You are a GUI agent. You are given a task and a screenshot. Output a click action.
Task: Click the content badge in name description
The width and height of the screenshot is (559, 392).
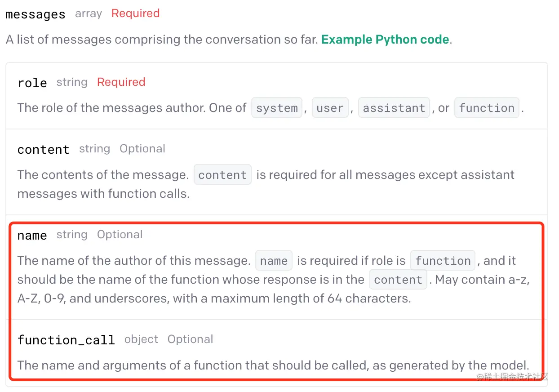pos(398,280)
